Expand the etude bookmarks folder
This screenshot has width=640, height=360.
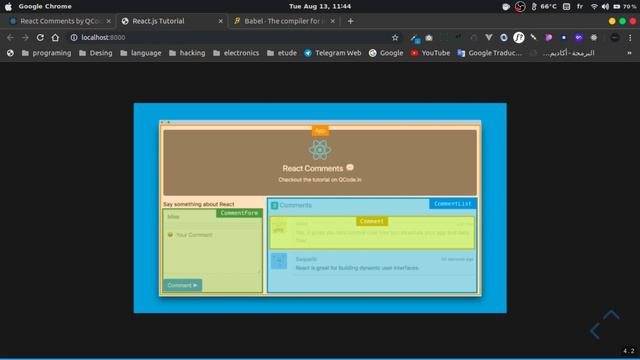(282, 53)
